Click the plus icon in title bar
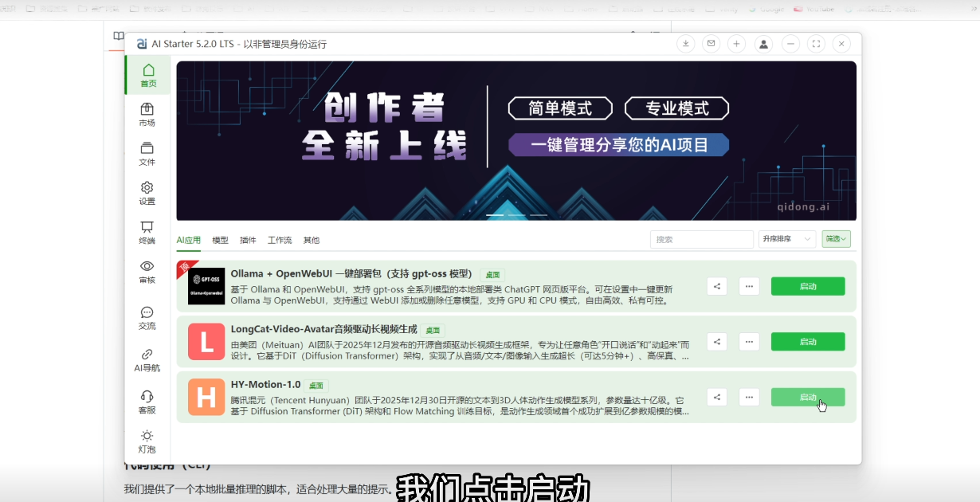Screen dimensions: 980x502 [736, 44]
